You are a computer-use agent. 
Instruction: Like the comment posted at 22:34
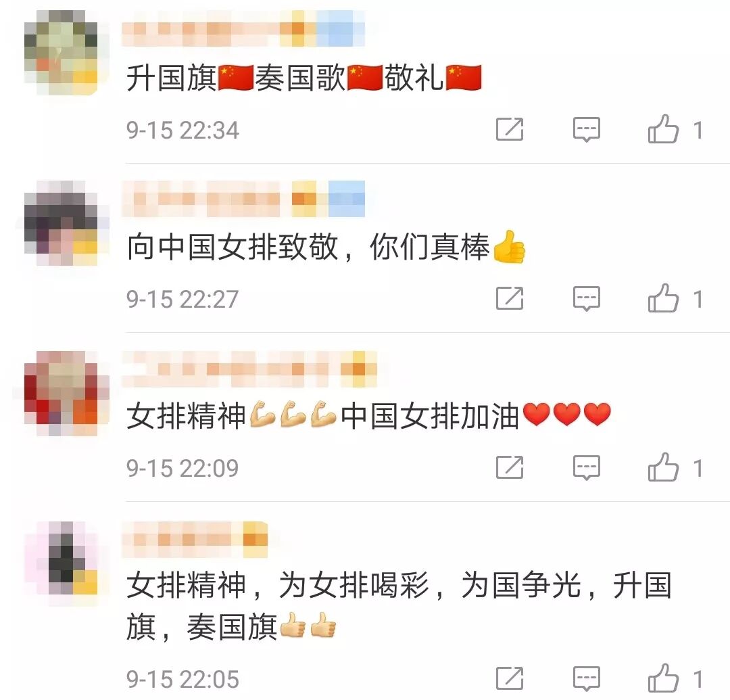663,129
